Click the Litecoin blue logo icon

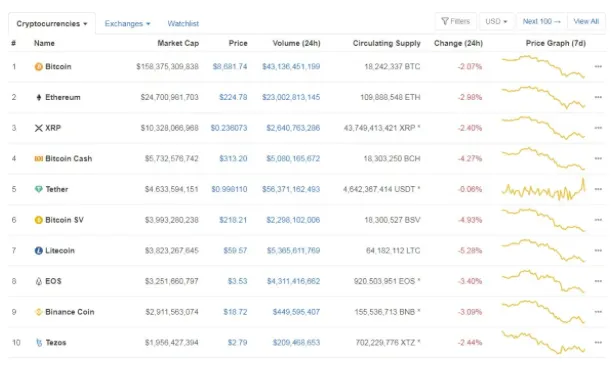click(x=38, y=251)
